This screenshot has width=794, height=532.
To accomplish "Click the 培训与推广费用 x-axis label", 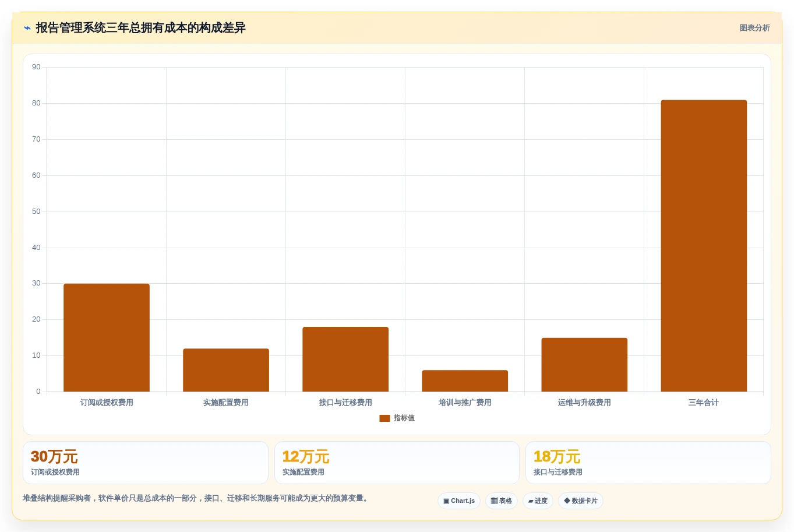I will coord(465,403).
